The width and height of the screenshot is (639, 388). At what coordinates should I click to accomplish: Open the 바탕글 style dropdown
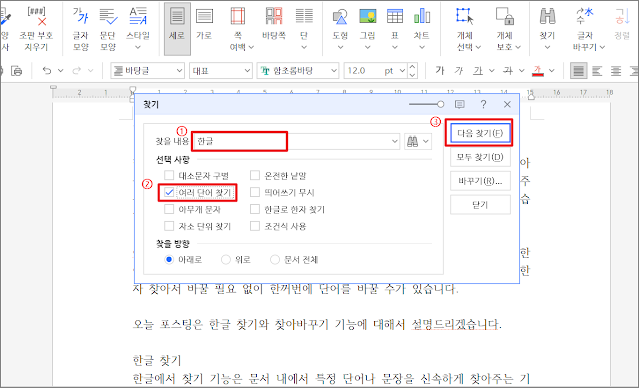point(179,71)
